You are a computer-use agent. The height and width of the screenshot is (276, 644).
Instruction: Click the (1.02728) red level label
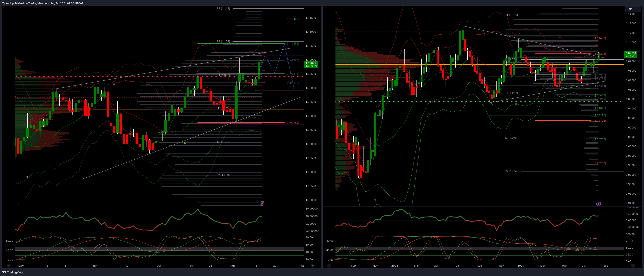[600, 121]
